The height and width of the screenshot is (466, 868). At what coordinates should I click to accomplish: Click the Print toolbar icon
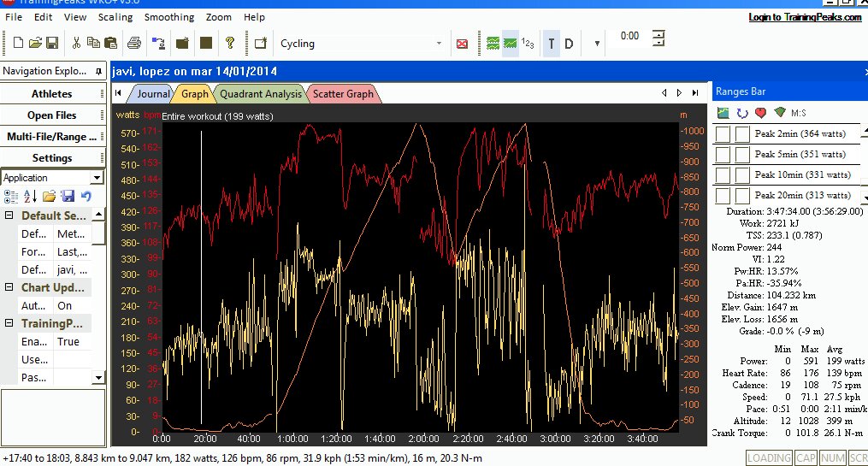[134, 43]
